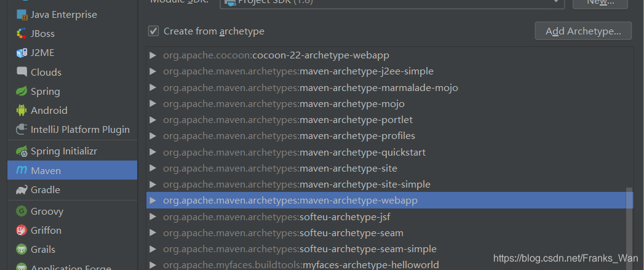
Task: Select maven-archetype-site entry
Action: pos(390,169)
